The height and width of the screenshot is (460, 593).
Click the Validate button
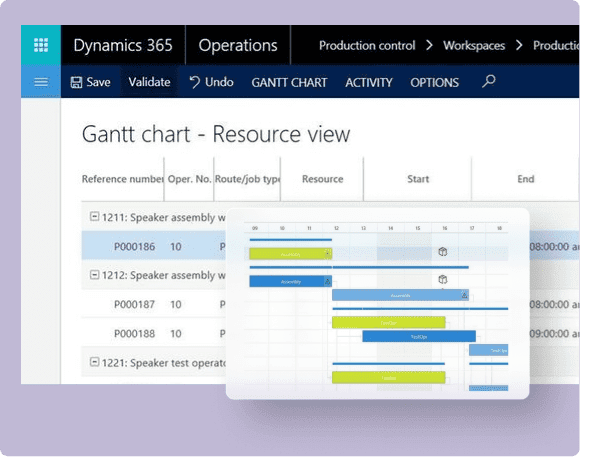pyautogui.click(x=149, y=82)
